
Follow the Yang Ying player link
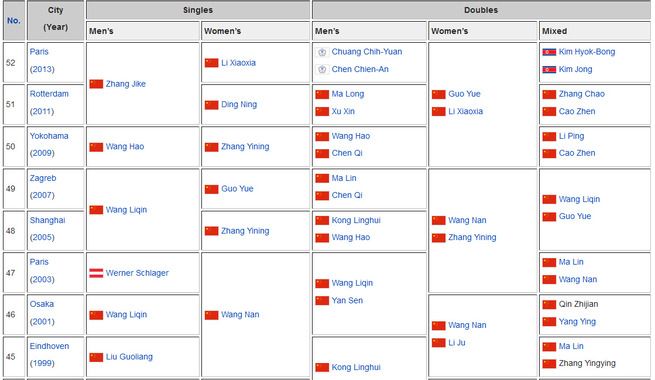(577, 322)
